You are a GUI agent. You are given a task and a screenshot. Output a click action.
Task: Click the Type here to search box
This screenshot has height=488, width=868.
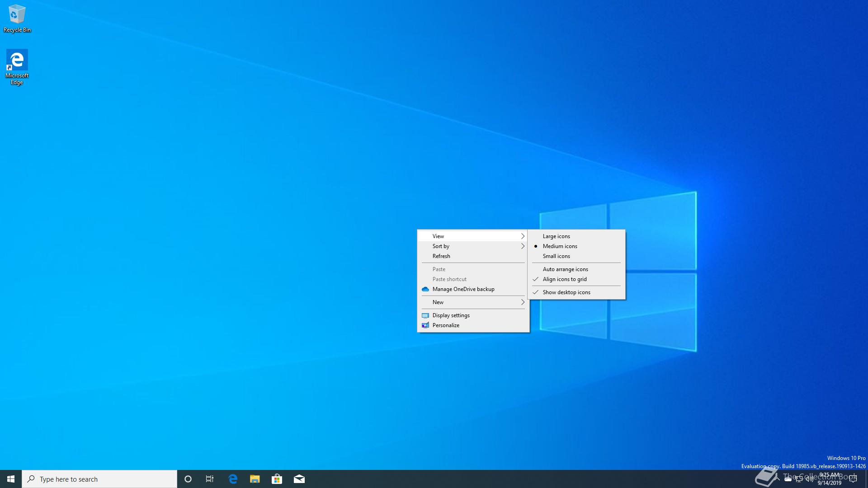99,479
